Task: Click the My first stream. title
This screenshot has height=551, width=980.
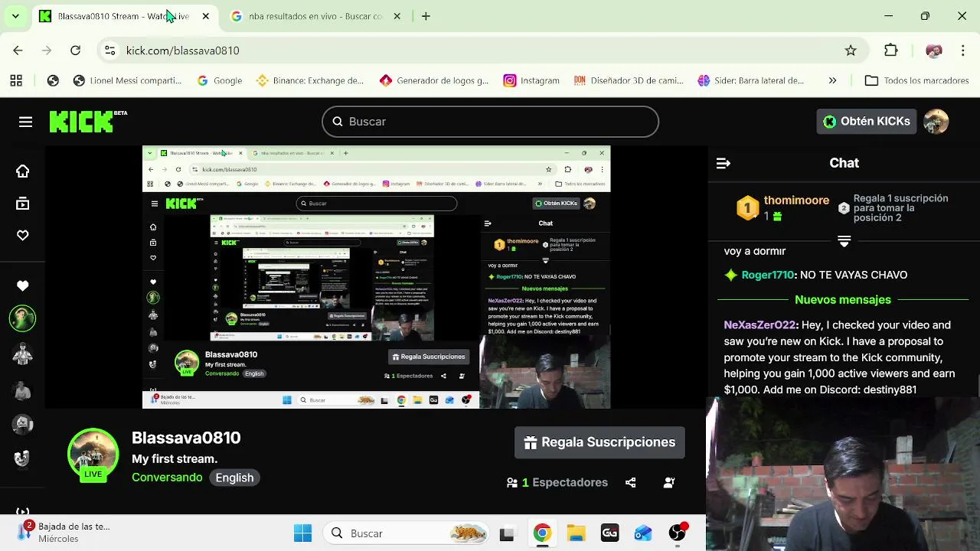Action: pos(175,459)
